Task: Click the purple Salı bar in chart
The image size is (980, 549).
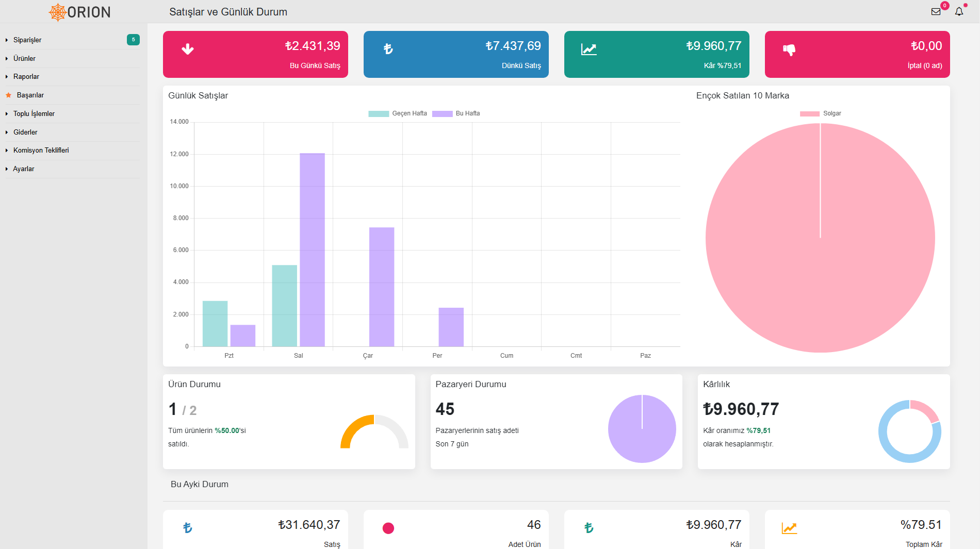Action: coord(312,249)
